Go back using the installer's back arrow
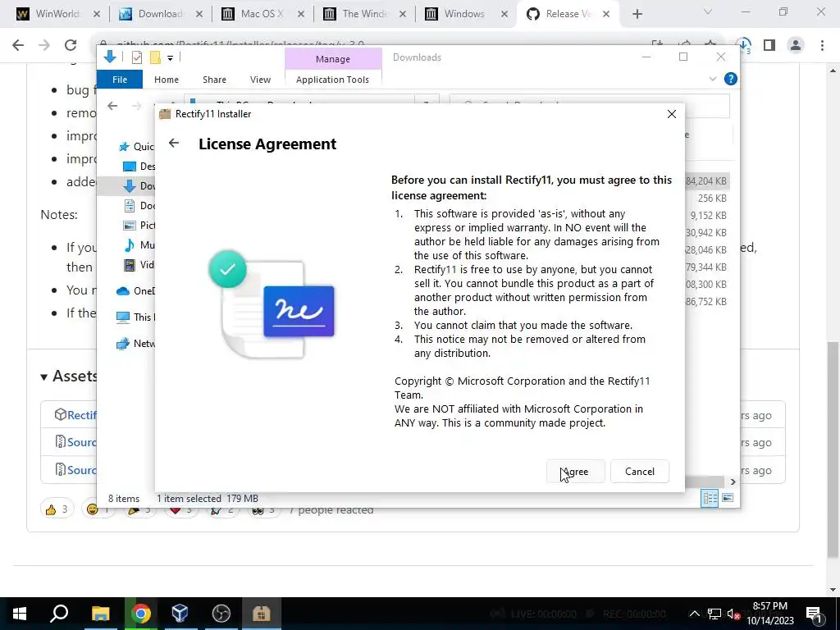This screenshot has height=630, width=840. 174,143
